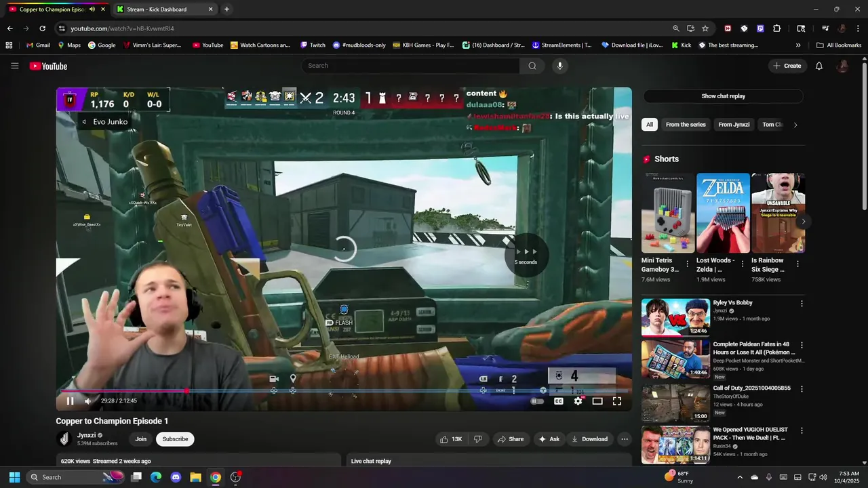Go to the YouTube home logo
868x488 pixels.
(48, 66)
